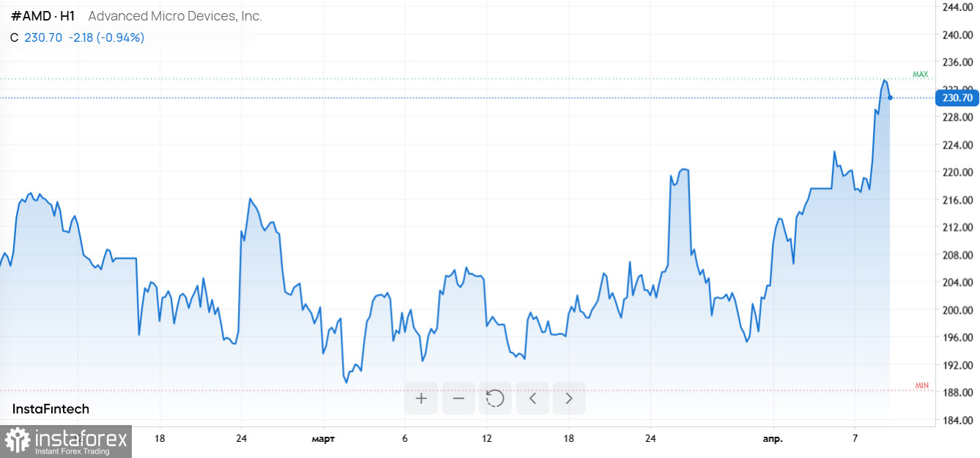This screenshot has width=980, height=458.
Task: Move chart left with the back arrow
Action: [532, 399]
